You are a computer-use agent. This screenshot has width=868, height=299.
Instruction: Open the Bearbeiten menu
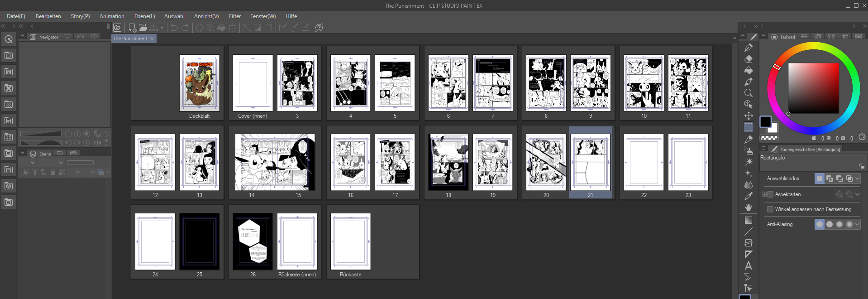pos(48,16)
